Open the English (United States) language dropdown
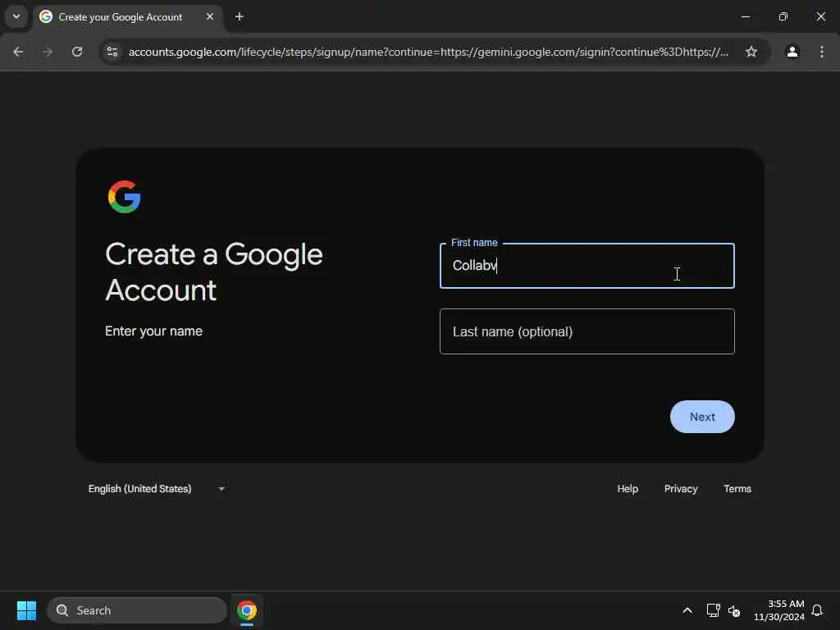 pyautogui.click(x=156, y=489)
